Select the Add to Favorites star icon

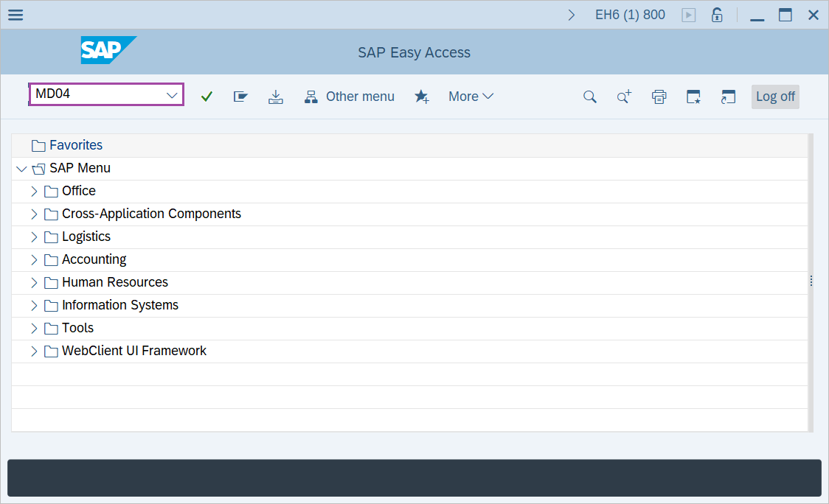(422, 97)
